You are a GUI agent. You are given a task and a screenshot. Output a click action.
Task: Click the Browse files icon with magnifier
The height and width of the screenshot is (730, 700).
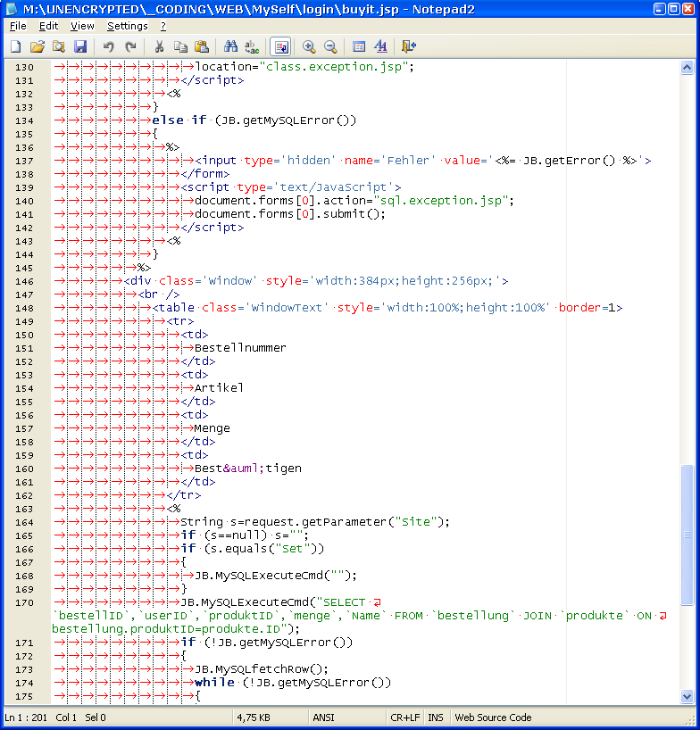click(x=59, y=46)
